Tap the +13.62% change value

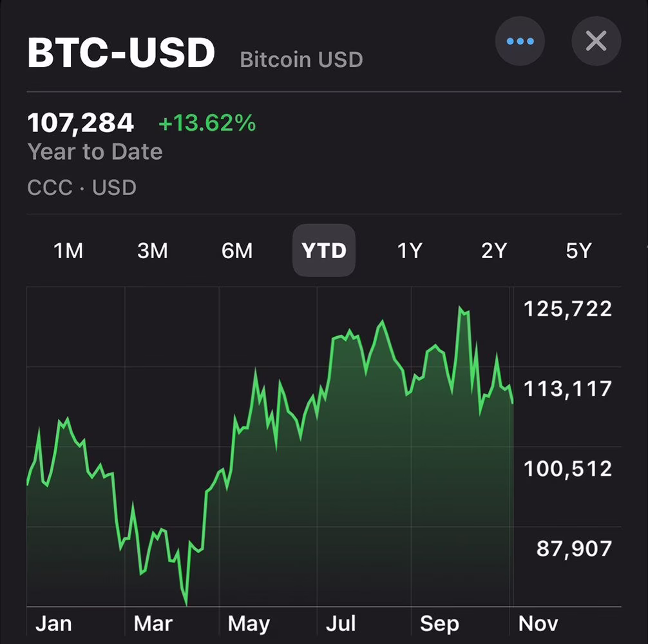click(207, 123)
